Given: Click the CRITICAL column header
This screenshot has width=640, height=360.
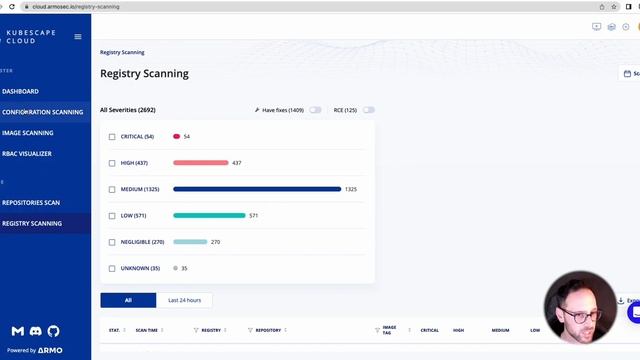Looking at the screenshot, I should (429, 330).
